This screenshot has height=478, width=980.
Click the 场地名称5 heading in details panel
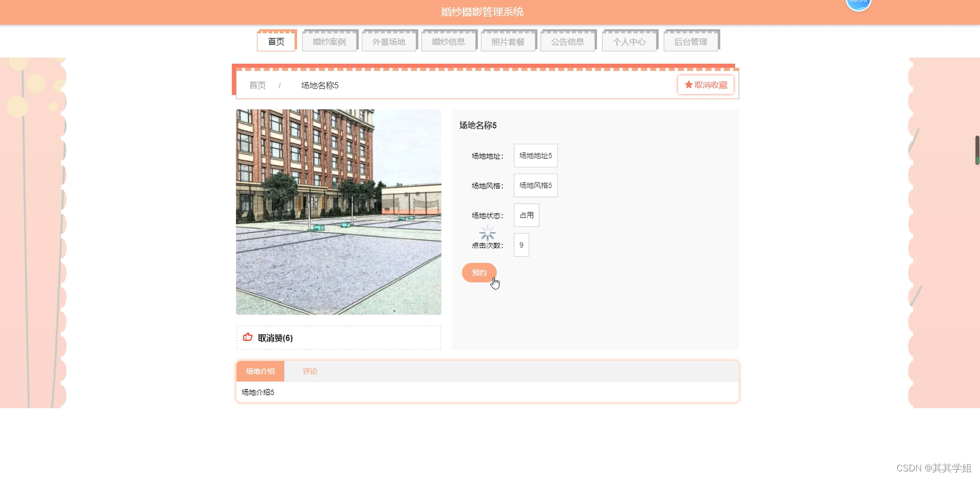[478, 125]
